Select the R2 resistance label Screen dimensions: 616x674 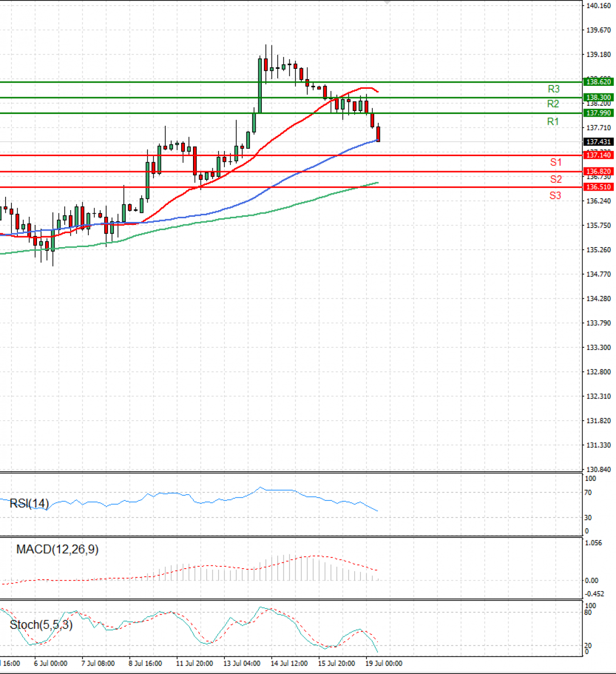[x=553, y=104]
